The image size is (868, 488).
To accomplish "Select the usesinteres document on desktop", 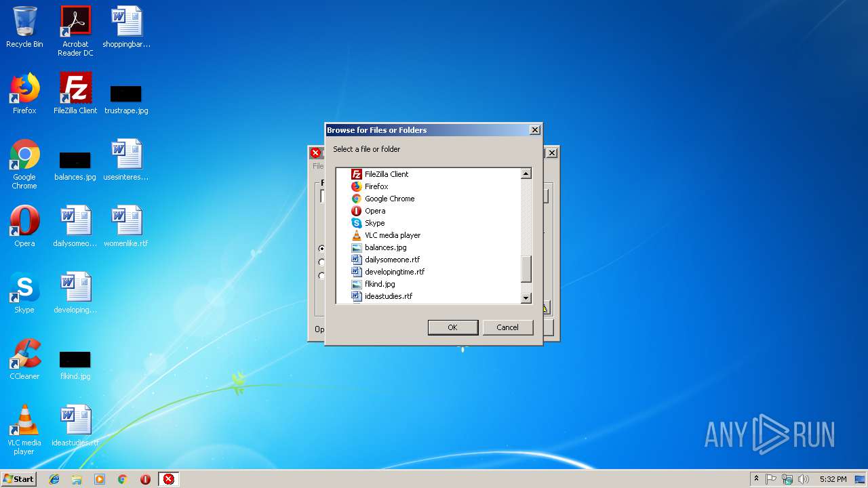I will tap(126, 160).
